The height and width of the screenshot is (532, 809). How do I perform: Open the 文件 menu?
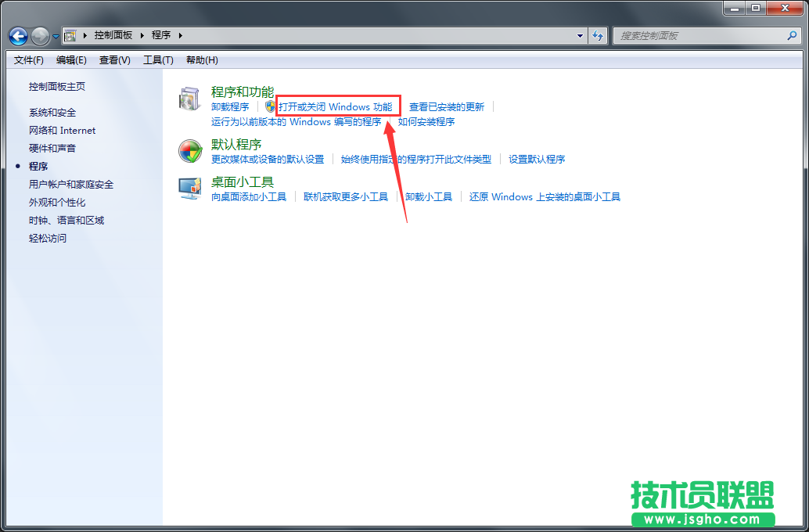coord(28,59)
